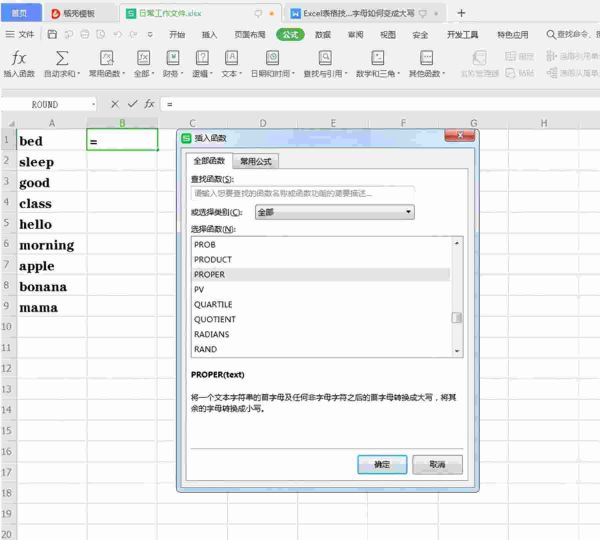Screen dimensions: 600x540
Task: Select cell containing 'bonana'
Action: (x=52, y=287)
